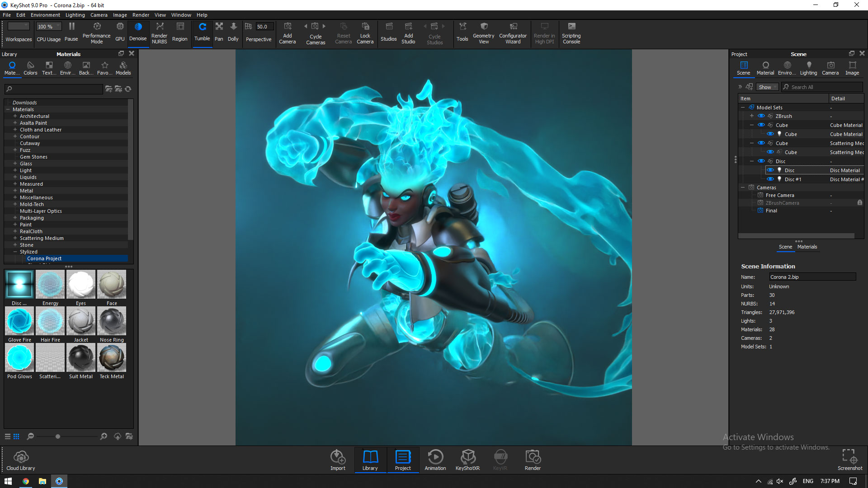The height and width of the screenshot is (488, 868).
Task: Open Geometry View
Action: click(x=483, y=32)
